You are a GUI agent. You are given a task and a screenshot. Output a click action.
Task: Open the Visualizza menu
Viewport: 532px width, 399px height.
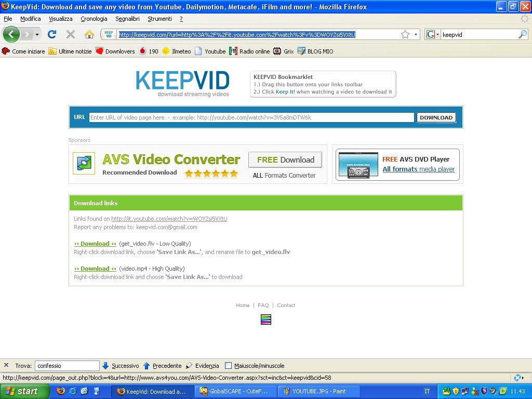pyautogui.click(x=61, y=19)
